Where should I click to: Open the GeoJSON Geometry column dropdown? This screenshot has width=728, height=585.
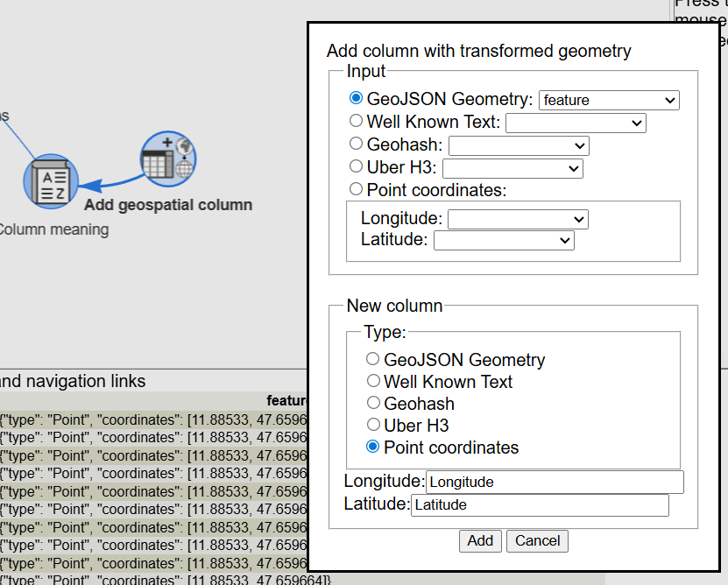(x=609, y=100)
